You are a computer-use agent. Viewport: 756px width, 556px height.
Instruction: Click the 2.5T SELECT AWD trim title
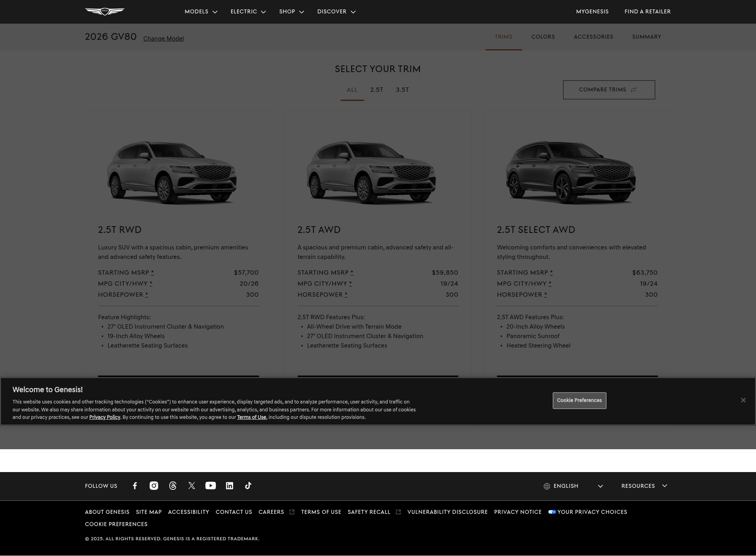[x=536, y=230]
